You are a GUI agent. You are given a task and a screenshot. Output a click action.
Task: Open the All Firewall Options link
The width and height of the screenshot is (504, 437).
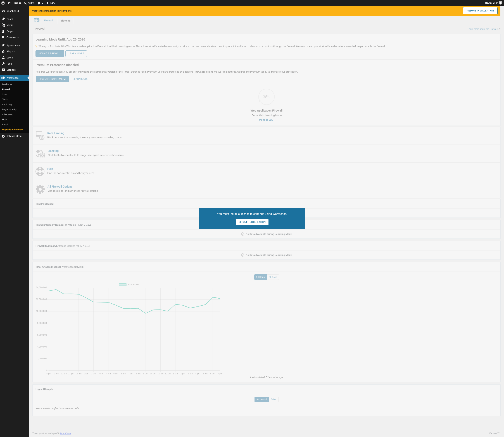60,186
